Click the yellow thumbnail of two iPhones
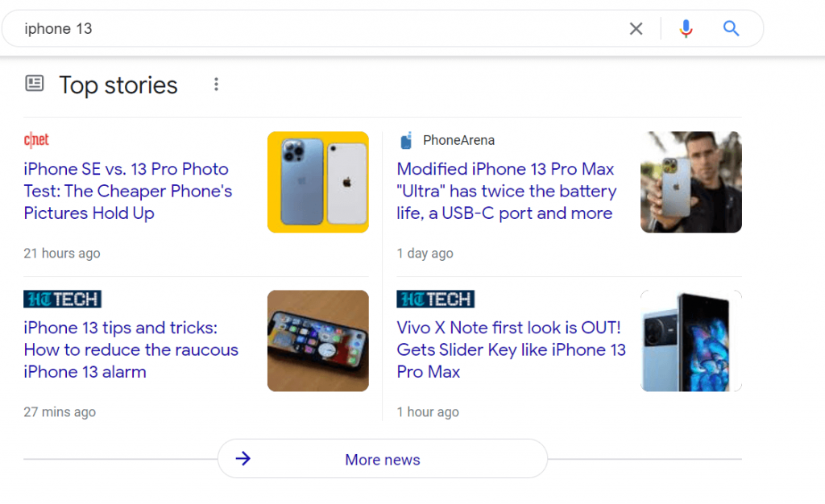Viewport: 825px width, 504px height. click(x=317, y=182)
